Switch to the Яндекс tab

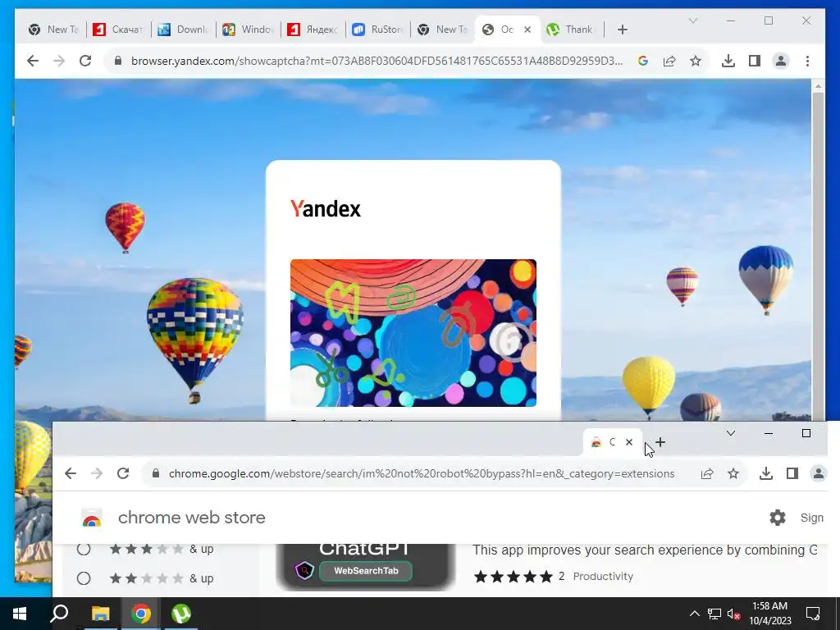313,30
